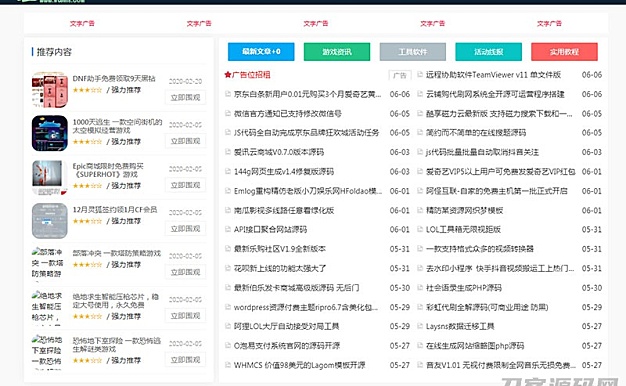Viewport: 626px width, 386px height.
Task: Open 1000天逃生 太空模拟经营游戏 title
Action: click(117, 126)
